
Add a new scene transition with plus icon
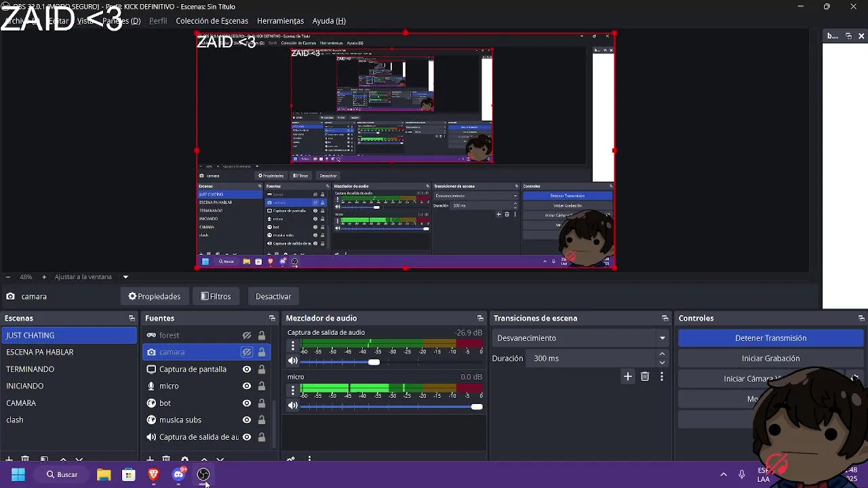pos(628,376)
